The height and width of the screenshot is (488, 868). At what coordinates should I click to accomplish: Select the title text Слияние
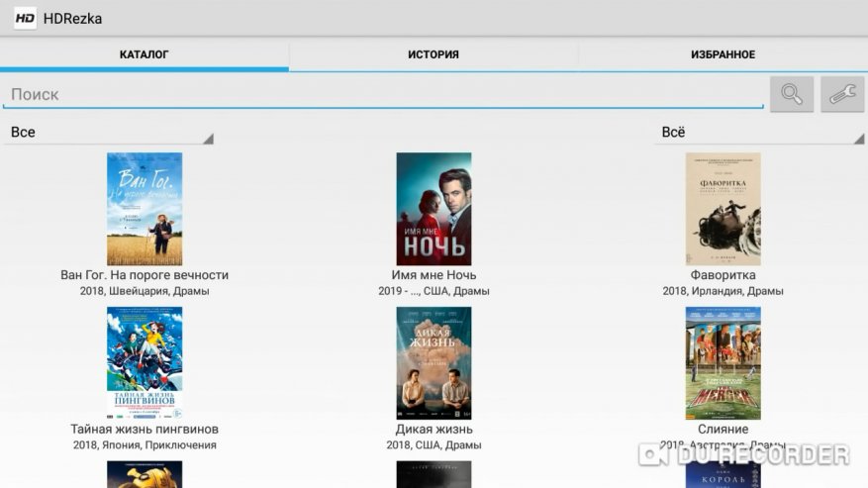pos(723,429)
